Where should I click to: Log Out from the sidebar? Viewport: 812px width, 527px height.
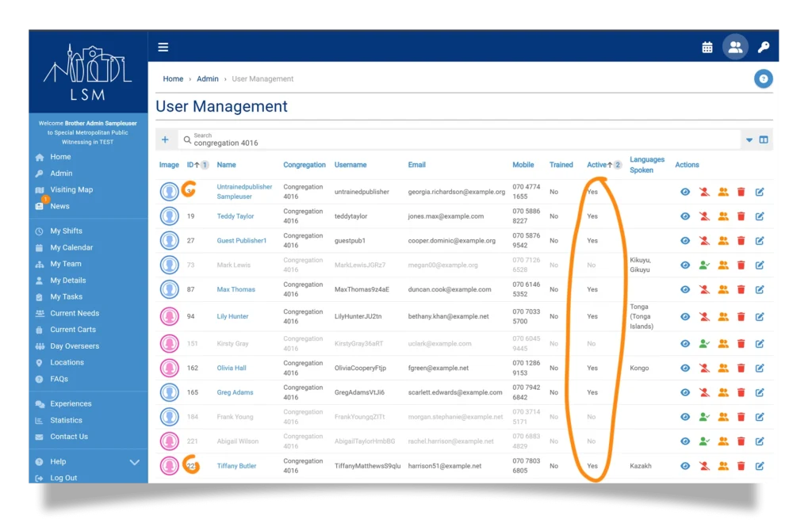[x=63, y=479]
